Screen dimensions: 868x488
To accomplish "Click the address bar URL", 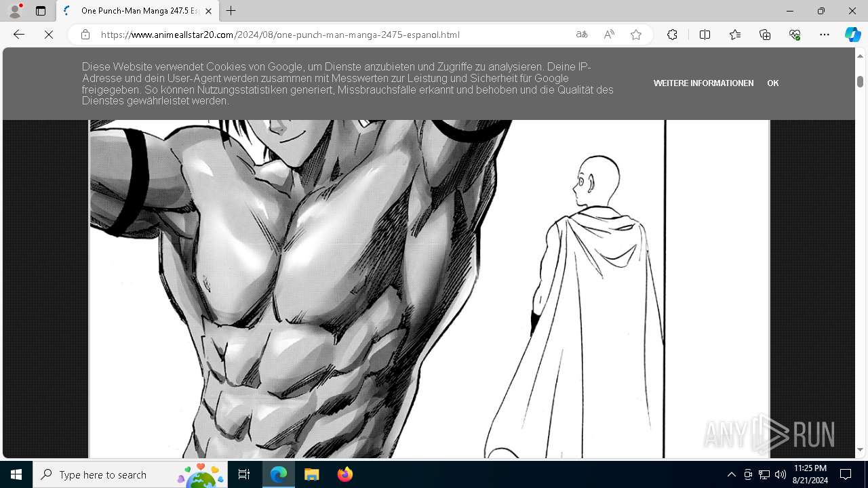I will (x=280, y=35).
